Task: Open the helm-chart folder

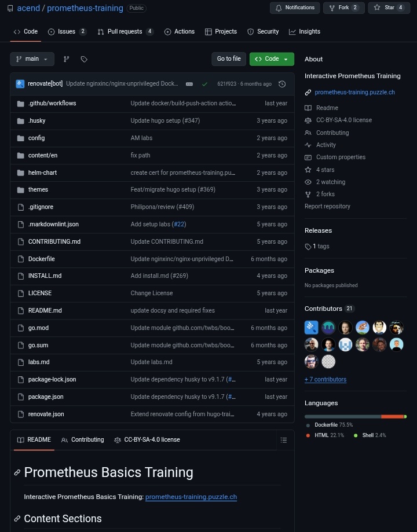Action: click(x=42, y=173)
